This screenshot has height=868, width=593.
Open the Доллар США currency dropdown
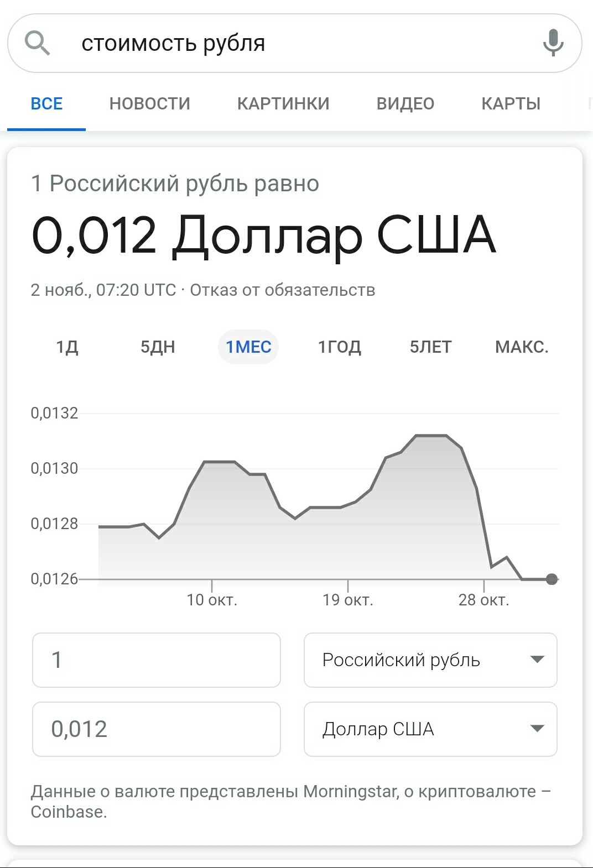430,729
